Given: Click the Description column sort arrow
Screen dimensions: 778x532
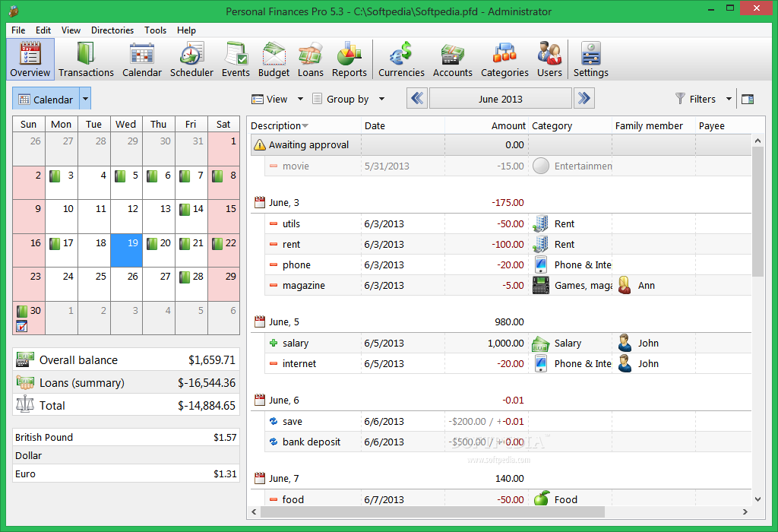Looking at the screenshot, I should pos(305,126).
